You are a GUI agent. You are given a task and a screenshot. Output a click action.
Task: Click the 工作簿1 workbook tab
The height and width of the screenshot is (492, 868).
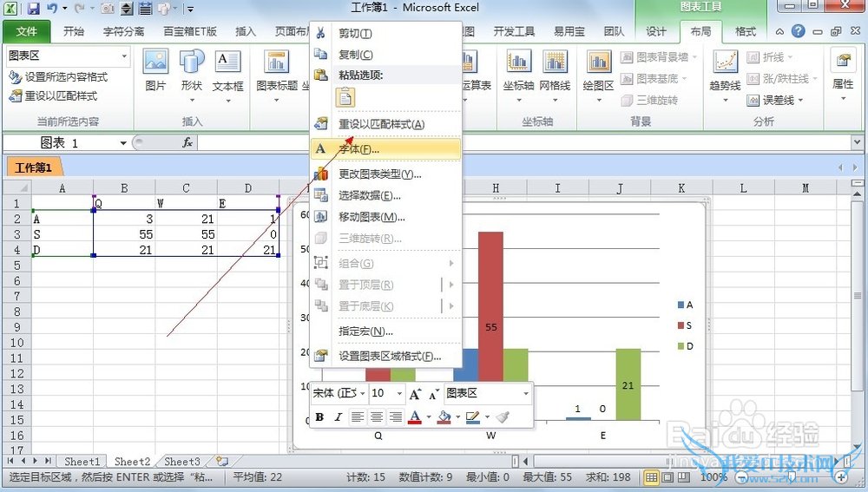tap(34, 167)
